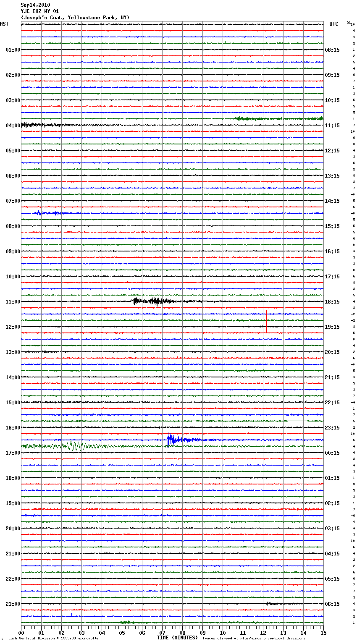
Task: Click the '09:00' MST hour label
Action: [x=13, y=251]
